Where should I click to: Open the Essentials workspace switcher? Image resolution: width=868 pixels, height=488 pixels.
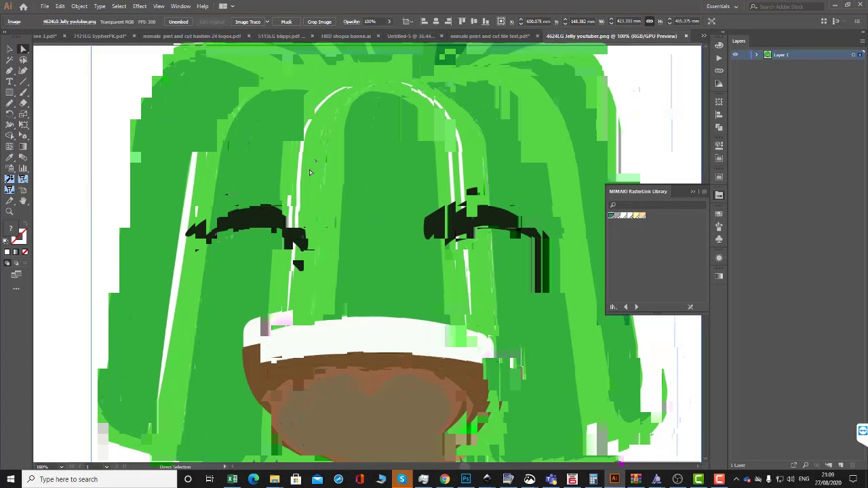pos(722,6)
